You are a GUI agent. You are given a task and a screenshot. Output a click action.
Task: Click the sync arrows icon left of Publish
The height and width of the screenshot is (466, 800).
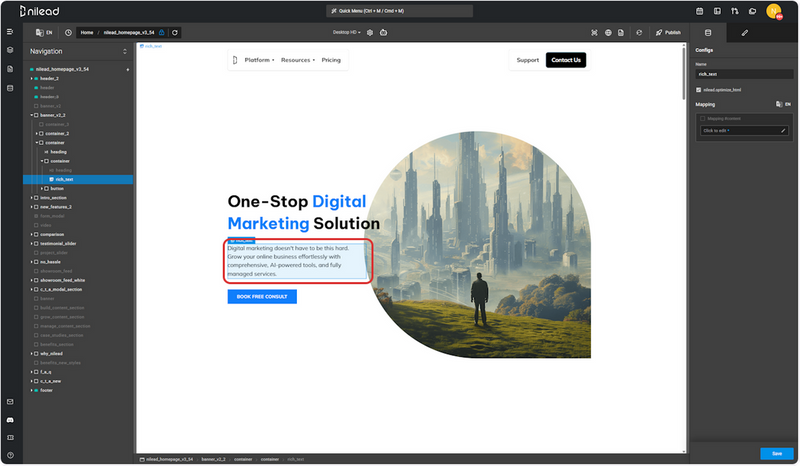(639, 33)
